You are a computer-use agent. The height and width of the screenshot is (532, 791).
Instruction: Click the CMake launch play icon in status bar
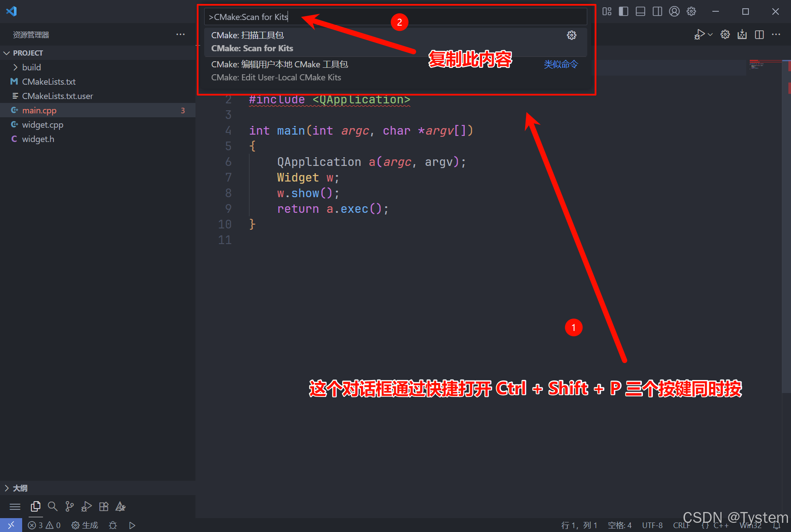[x=132, y=525]
